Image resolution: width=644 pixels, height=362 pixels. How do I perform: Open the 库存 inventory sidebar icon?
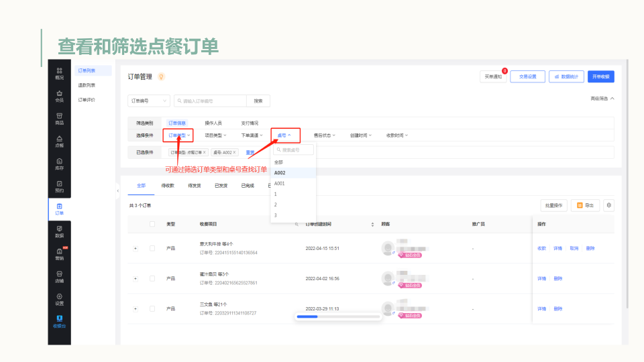click(59, 164)
